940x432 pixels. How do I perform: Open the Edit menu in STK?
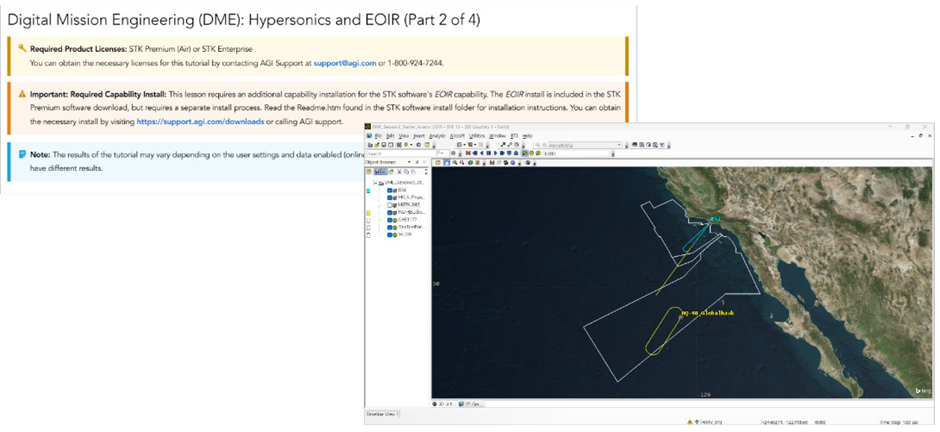tap(390, 136)
